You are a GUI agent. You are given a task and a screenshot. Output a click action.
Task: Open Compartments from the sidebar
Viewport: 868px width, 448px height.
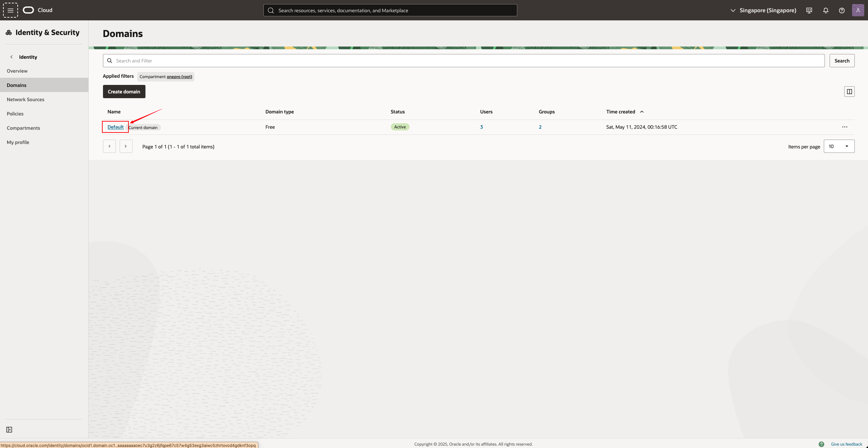click(23, 128)
